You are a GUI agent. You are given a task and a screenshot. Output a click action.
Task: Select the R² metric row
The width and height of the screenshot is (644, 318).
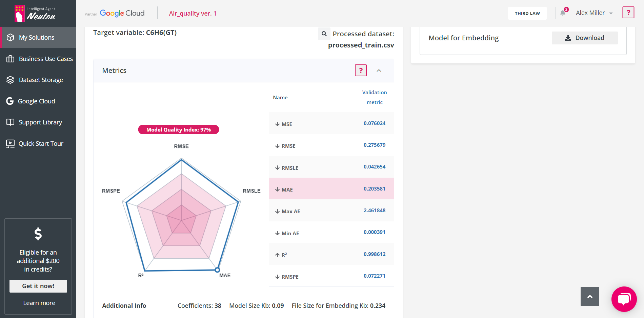pyautogui.click(x=331, y=254)
